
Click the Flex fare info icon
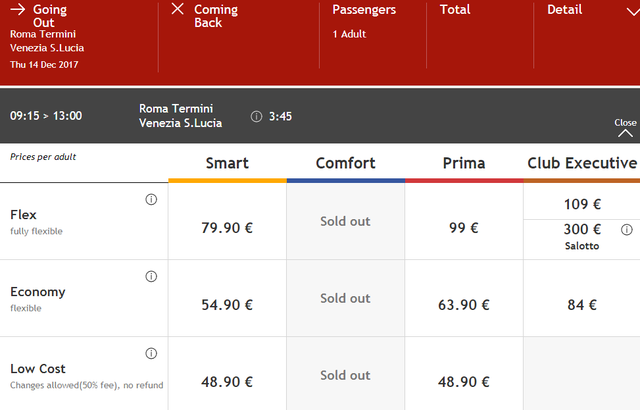pyautogui.click(x=151, y=199)
